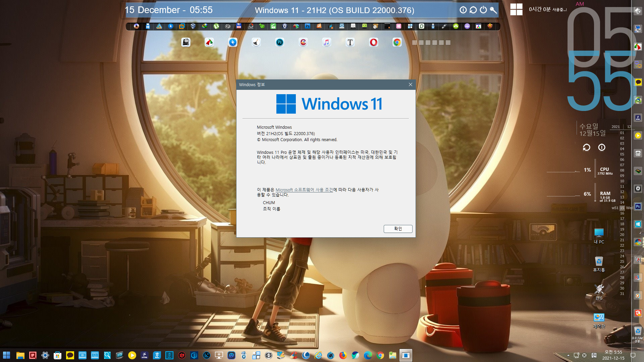This screenshot has height=362, width=644.
Task: Launch Firefox from the taskbar
Action: click(x=343, y=355)
